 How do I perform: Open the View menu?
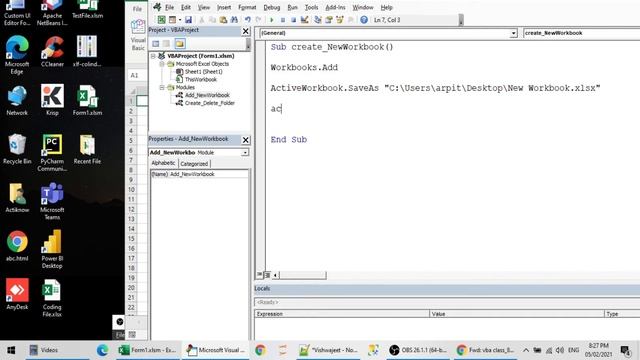[204, 7]
